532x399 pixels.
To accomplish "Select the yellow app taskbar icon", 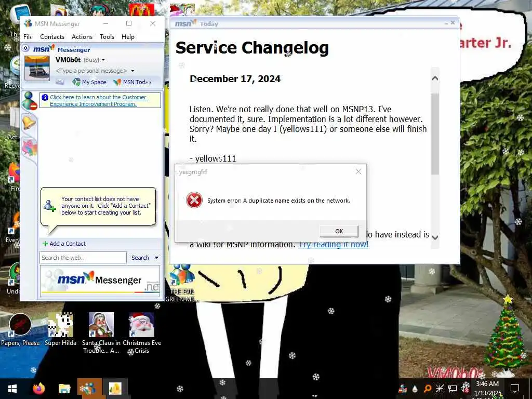I will click(x=115, y=389).
